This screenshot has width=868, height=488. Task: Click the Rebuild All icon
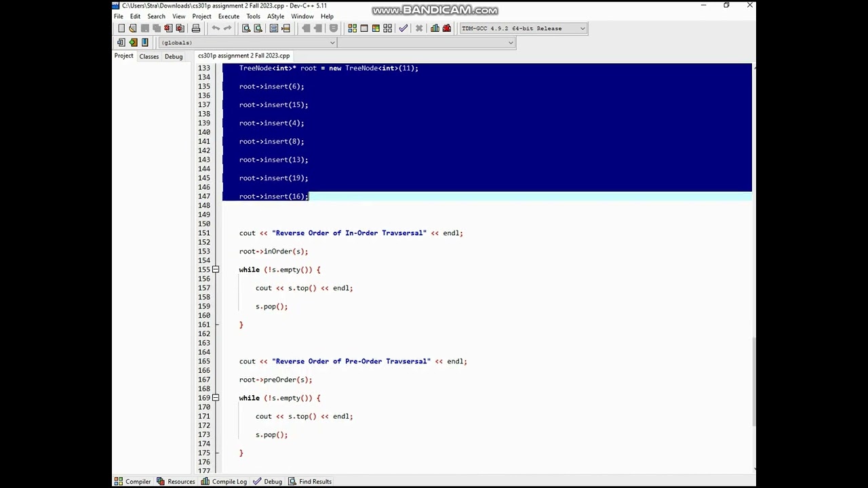[x=387, y=28]
